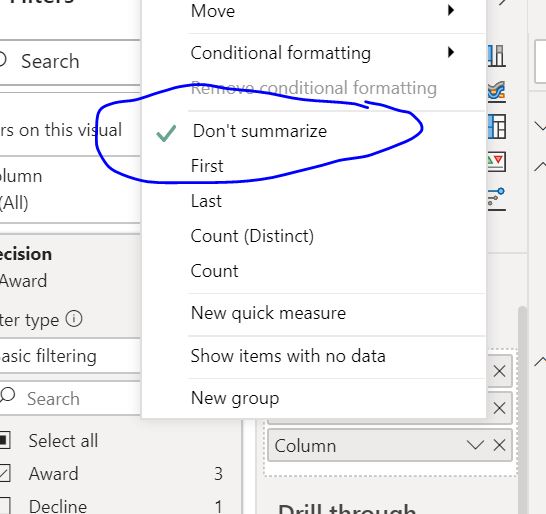Open the Column field dropdown chevron
The width and height of the screenshot is (546, 514).
pyautogui.click(x=475, y=445)
